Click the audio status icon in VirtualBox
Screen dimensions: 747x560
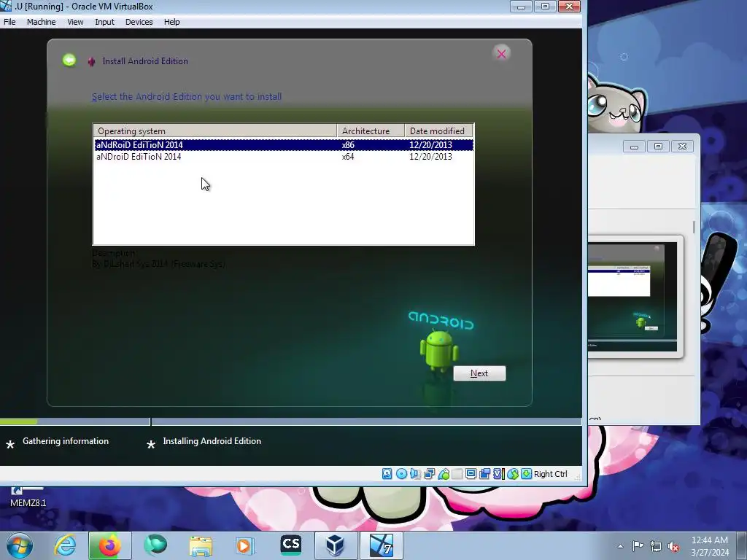coord(415,474)
